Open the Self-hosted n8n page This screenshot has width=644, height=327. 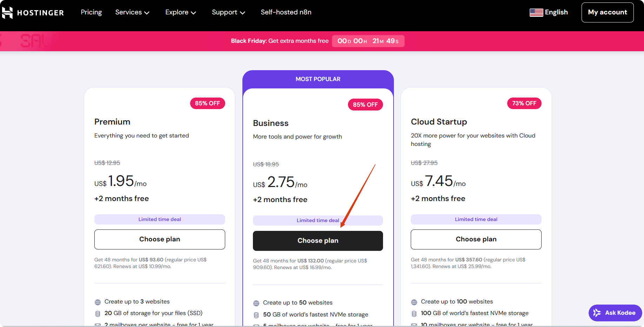[286, 12]
